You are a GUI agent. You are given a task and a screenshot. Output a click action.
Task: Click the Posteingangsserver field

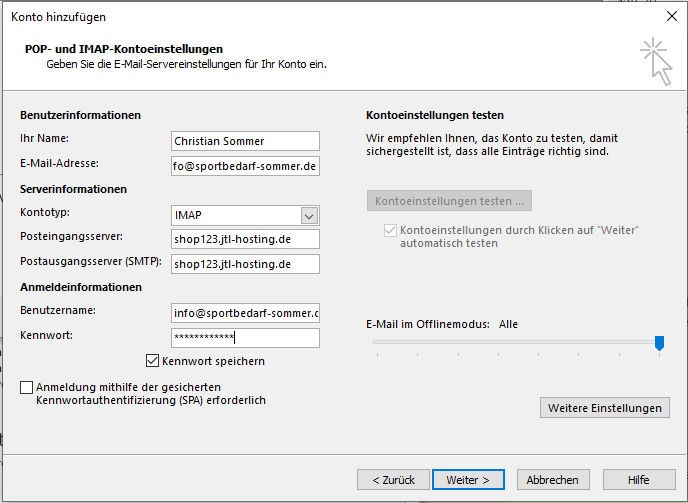[245, 239]
